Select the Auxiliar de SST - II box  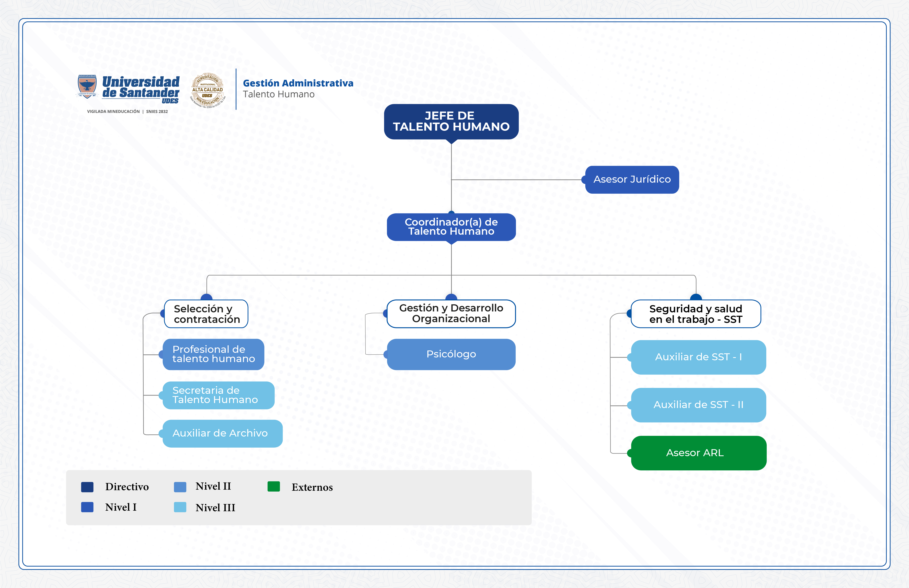698,405
